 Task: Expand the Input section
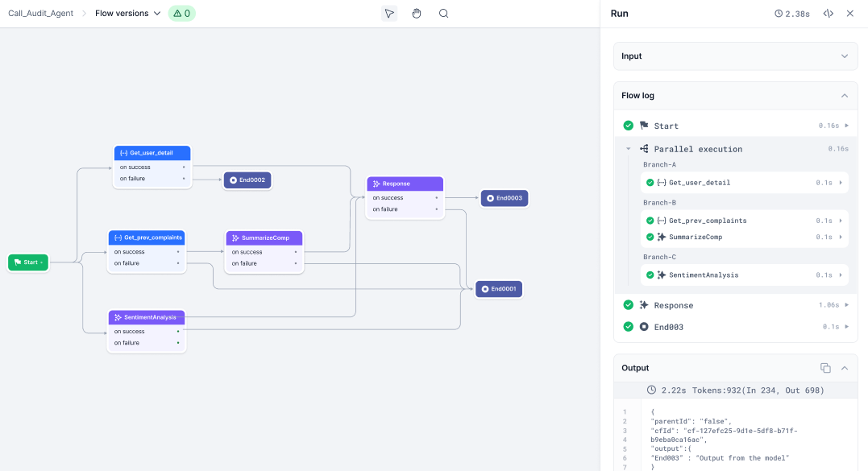(x=844, y=56)
